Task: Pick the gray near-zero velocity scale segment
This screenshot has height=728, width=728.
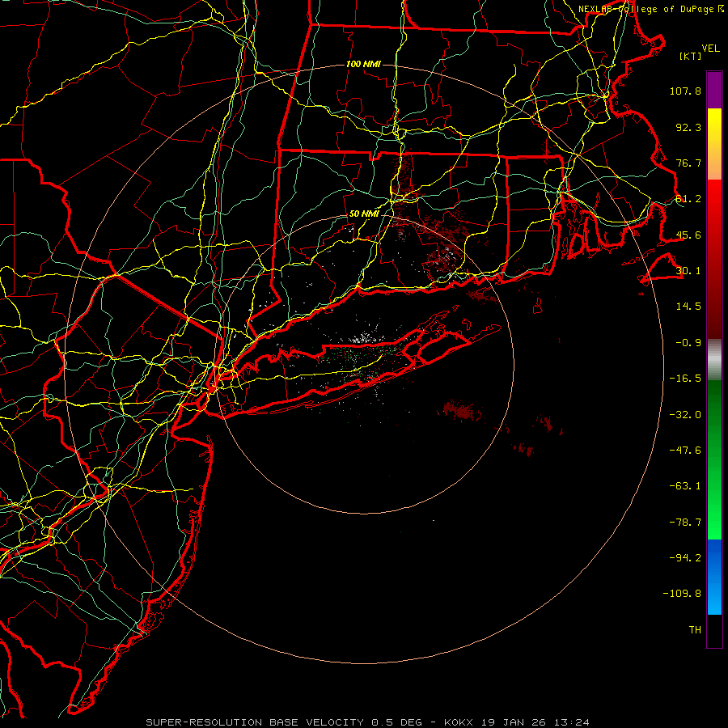Action: (x=714, y=359)
